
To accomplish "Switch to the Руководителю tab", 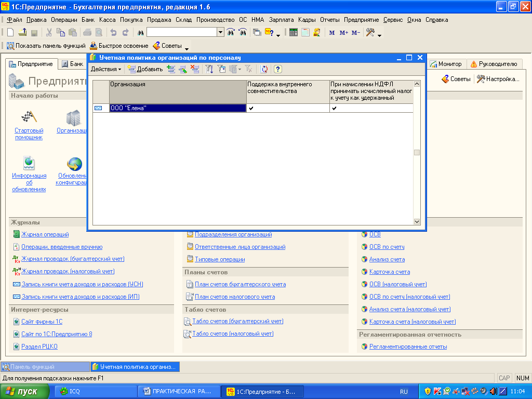I will pyautogui.click(x=494, y=64).
